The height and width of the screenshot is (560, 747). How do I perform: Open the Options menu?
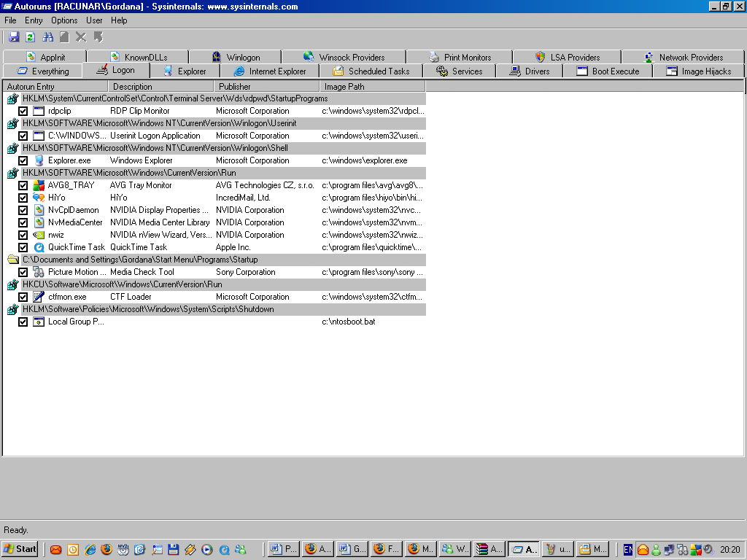pos(64,20)
